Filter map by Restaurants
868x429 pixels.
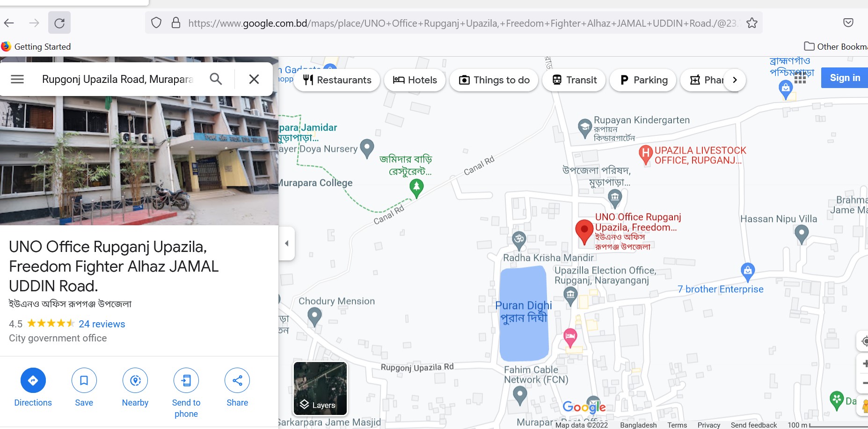[337, 80]
